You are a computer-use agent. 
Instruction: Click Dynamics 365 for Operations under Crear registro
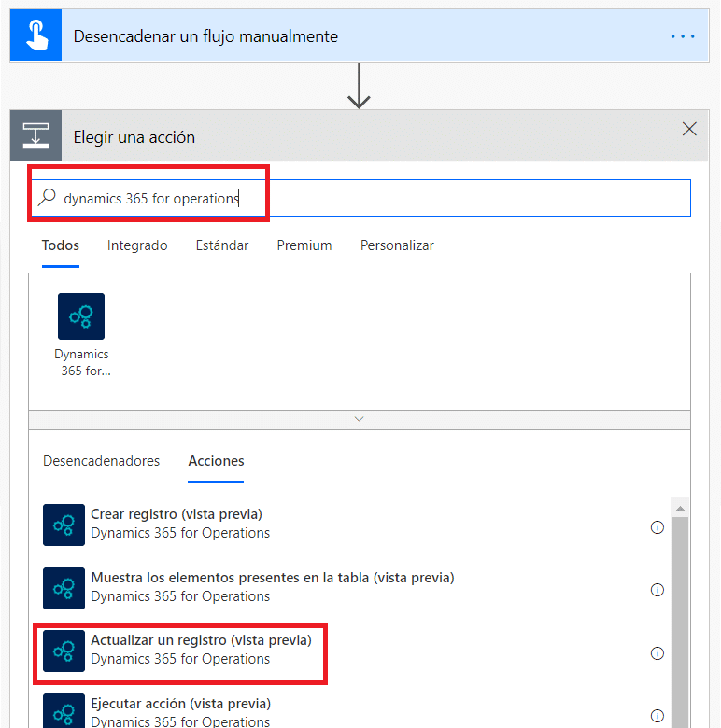180,533
